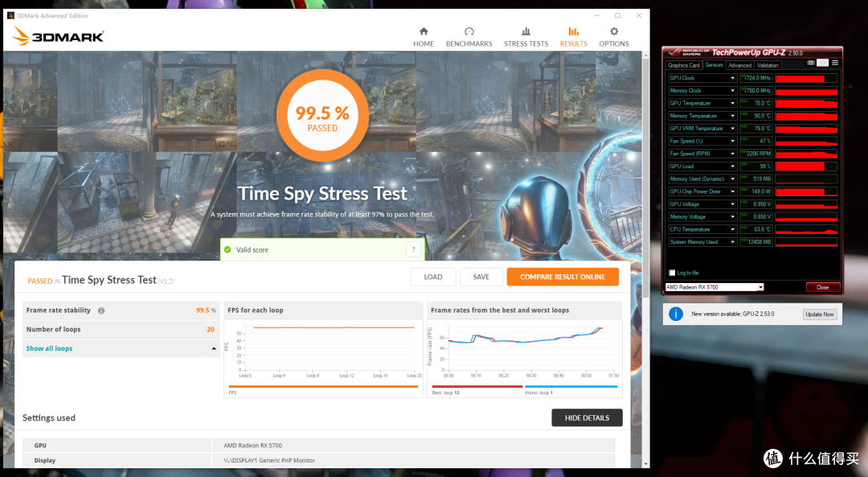Click the LOAD result button

pyautogui.click(x=433, y=277)
